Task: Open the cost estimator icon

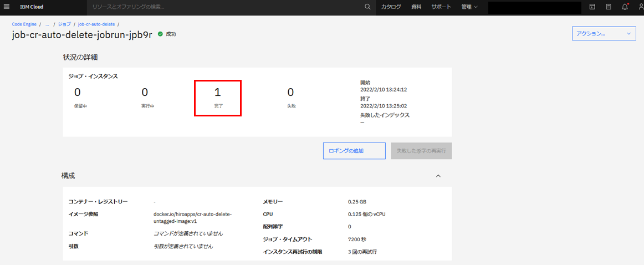Action: click(609, 7)
